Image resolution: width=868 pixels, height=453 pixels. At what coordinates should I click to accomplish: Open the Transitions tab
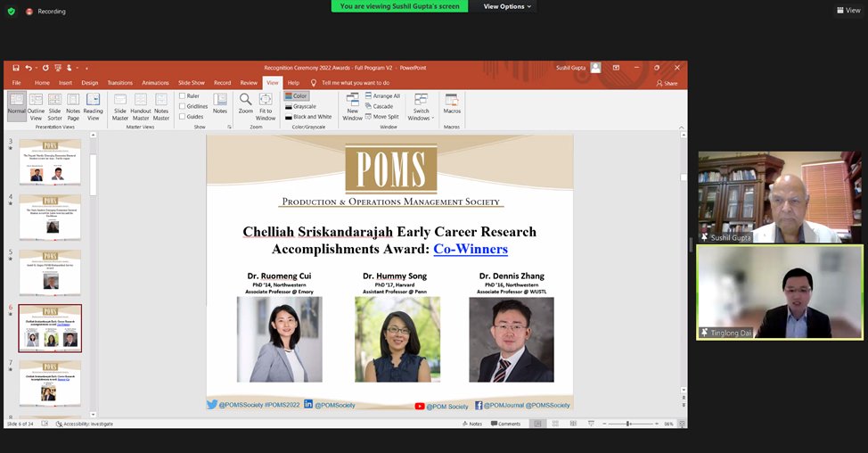tap(120, 83)
